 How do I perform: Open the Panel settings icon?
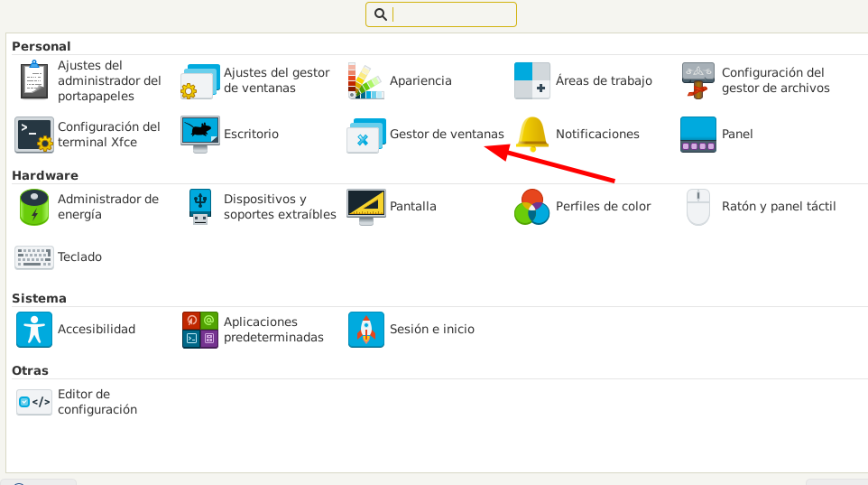pyautogui.click(x=697, y=134)
